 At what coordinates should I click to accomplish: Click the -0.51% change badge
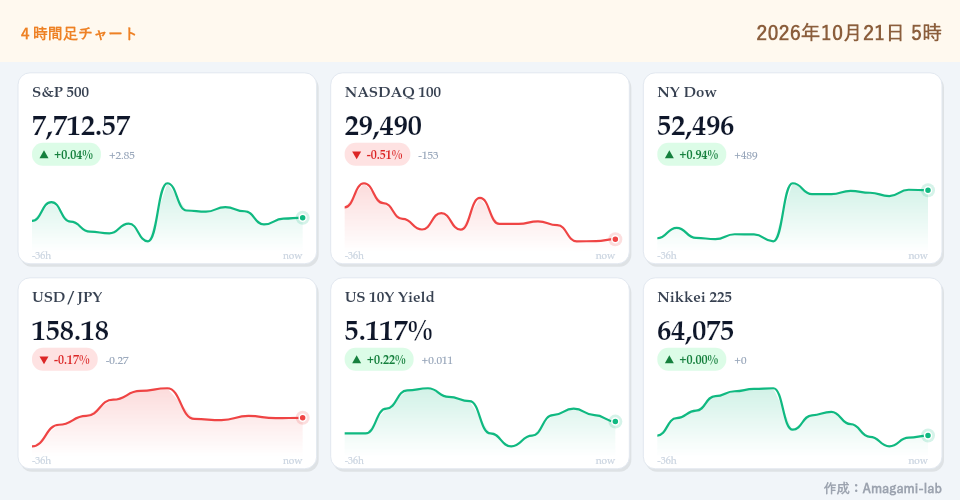click(377, 155)
